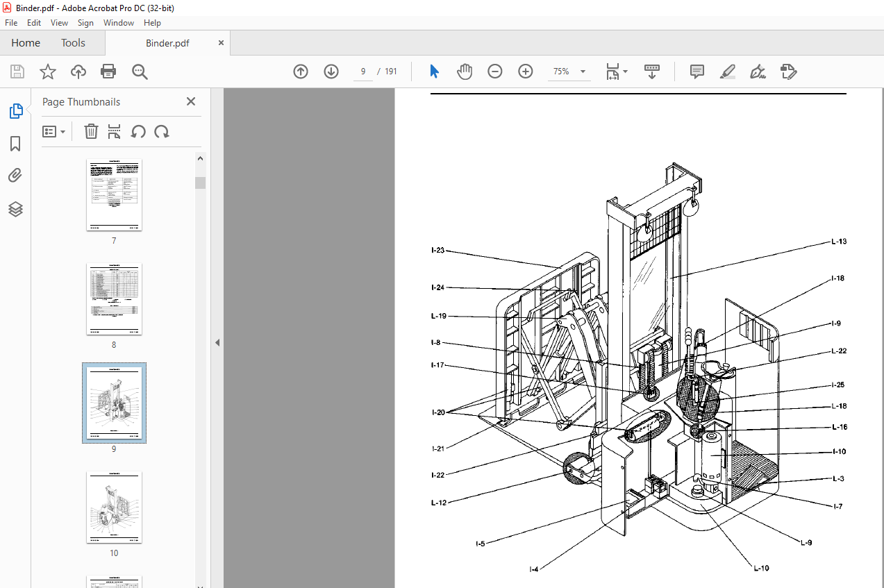The height and width of the screenshot is (588, 884).
Task: Go to previous page arrow
Action: pos(301,72)
